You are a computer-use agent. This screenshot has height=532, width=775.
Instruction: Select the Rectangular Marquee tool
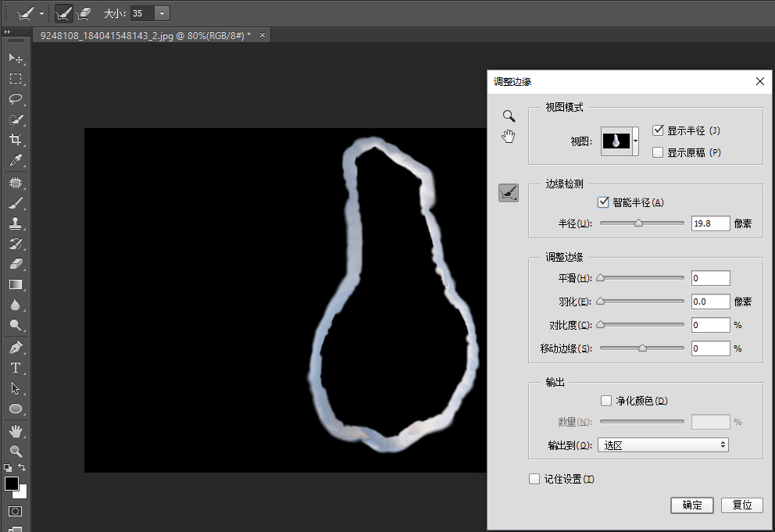[16, 79]
